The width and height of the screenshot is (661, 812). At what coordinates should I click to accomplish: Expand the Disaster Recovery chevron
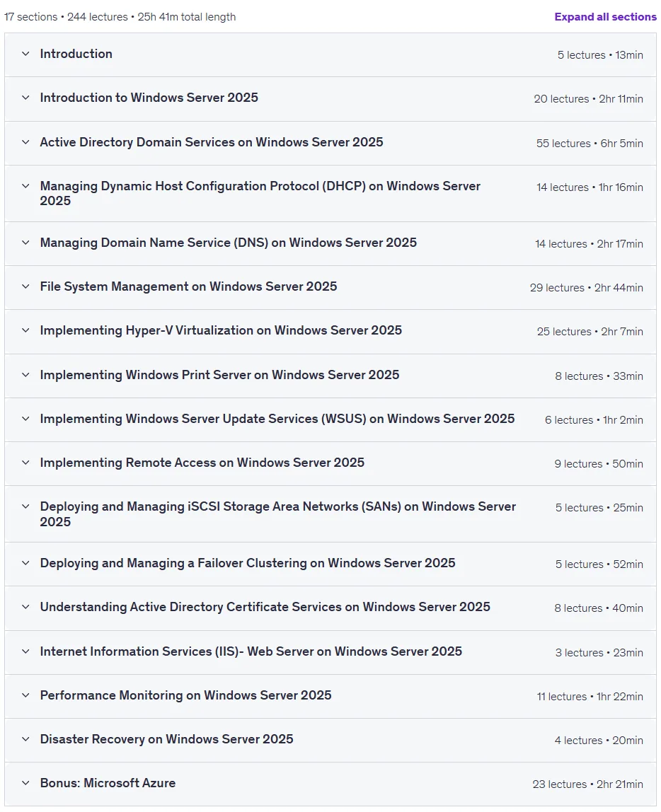click(x=25, y=740)
